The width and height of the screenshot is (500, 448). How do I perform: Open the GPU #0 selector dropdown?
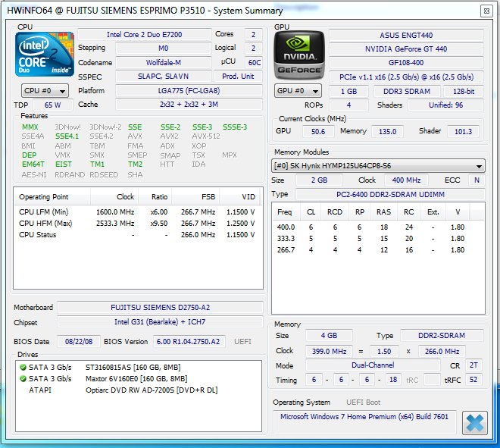coord(298,91)
